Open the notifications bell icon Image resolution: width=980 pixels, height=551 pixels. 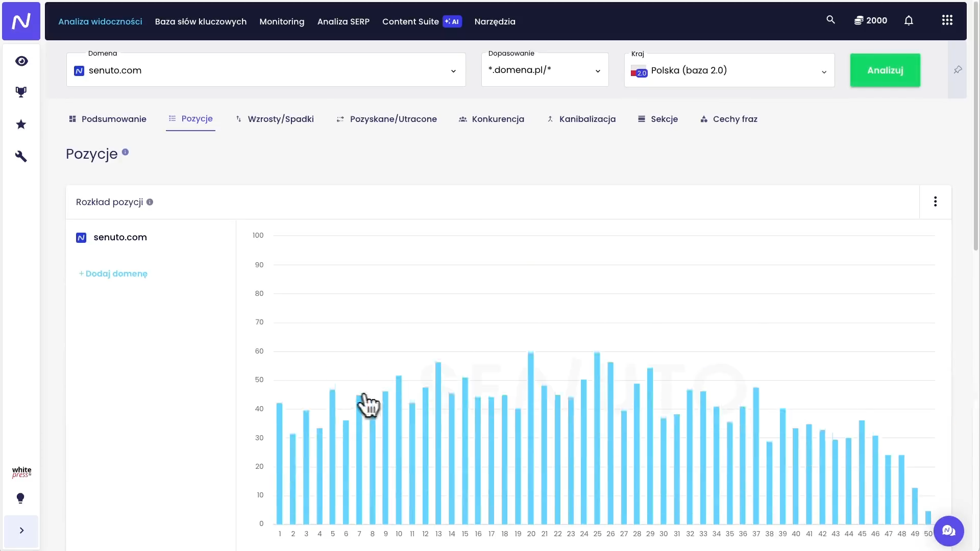[x=909, y=20]
